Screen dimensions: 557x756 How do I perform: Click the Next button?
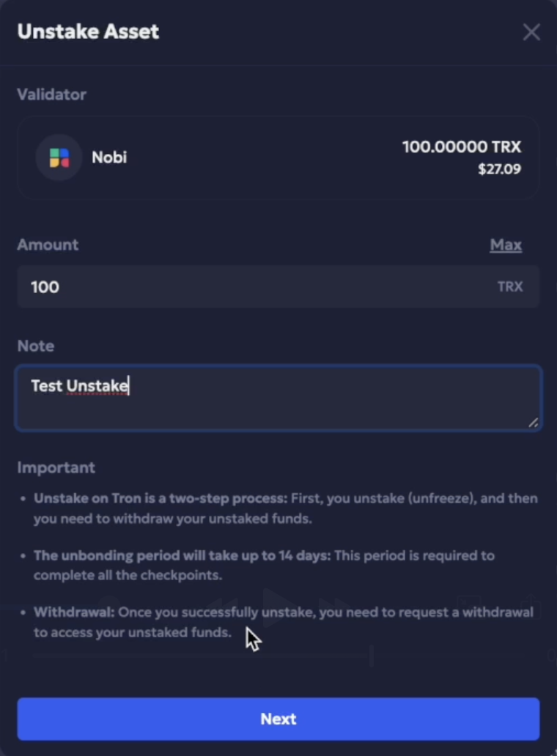tap(278, 719)
